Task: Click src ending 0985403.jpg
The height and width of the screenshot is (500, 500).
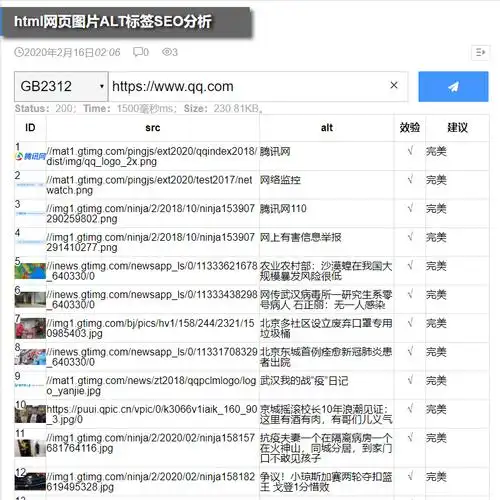Action: click(150, 328)
